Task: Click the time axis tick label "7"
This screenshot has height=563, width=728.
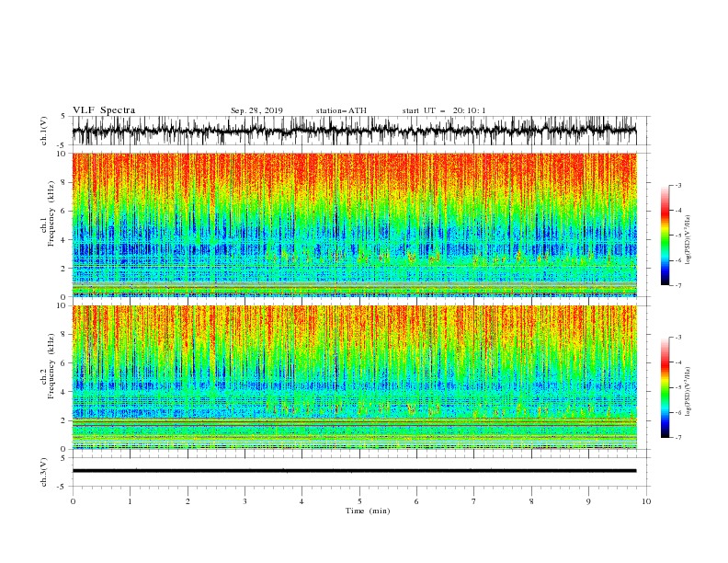Action: (474, 501)
